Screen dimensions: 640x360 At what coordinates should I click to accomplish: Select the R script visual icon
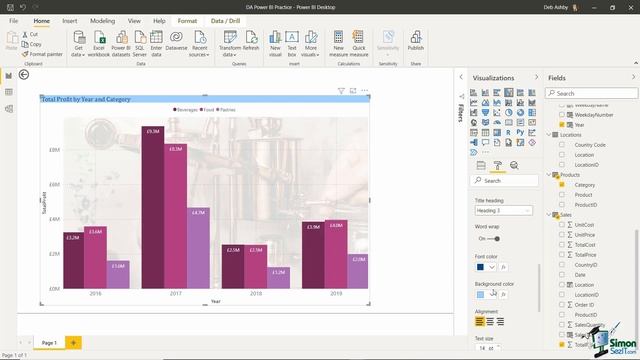(508, 132)
